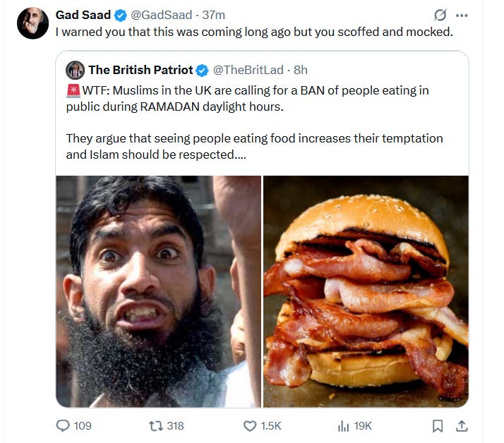Open the reply comment icon
This screenshot has height=443, width=504.
63,425
